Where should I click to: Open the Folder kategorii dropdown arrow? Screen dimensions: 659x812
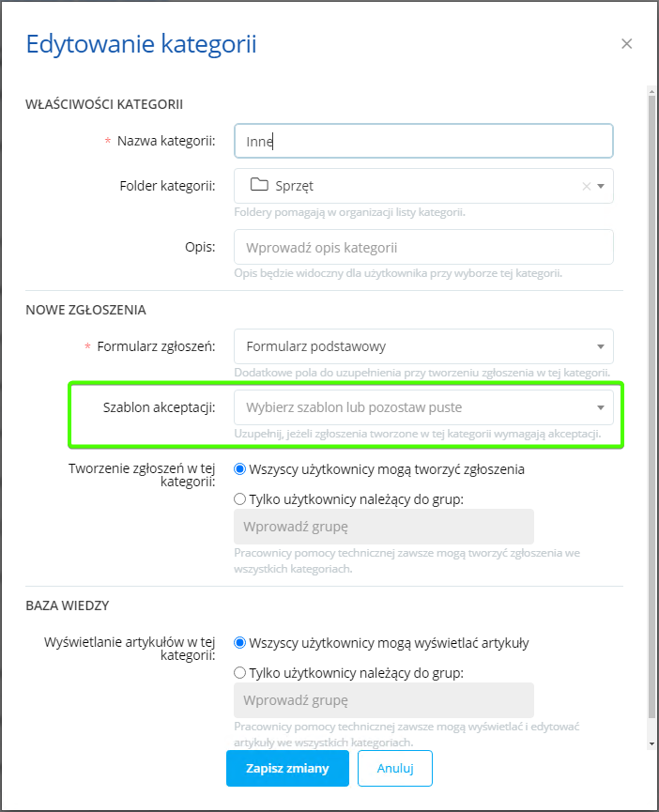click(602, 186)
